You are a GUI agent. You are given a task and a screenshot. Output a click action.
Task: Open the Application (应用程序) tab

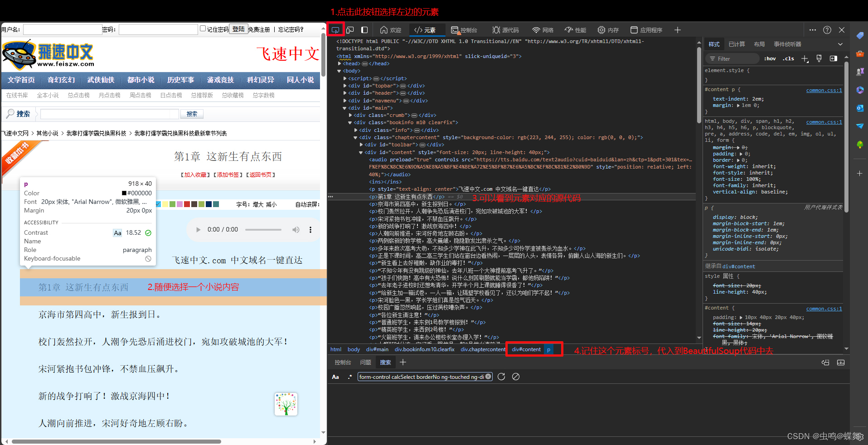646,30
